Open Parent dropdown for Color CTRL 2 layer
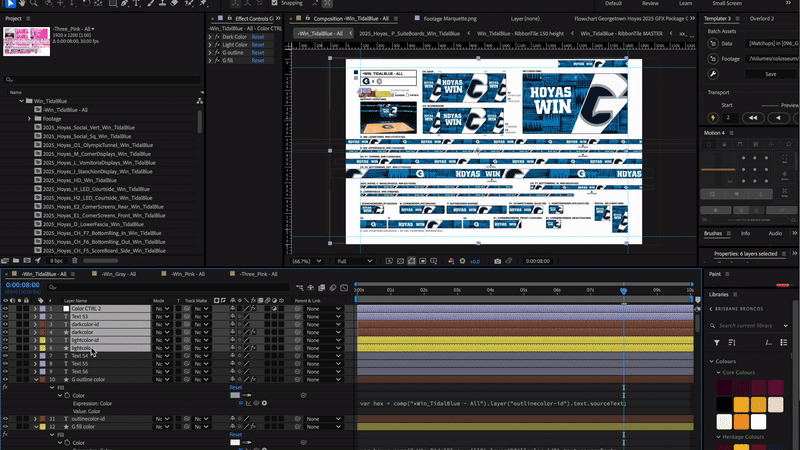The height and width of the screenshot is (450, 800). tap(323, 309)
